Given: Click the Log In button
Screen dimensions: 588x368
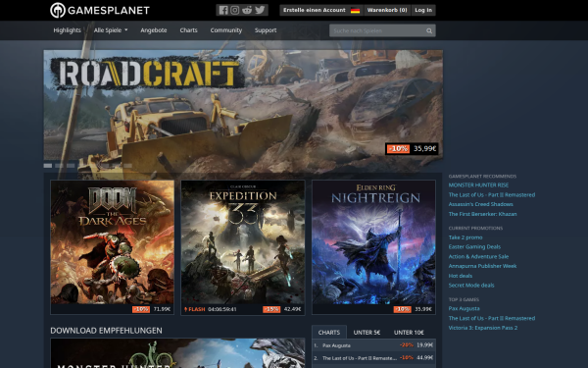Looking at the screenshot, I should [423, 10].
